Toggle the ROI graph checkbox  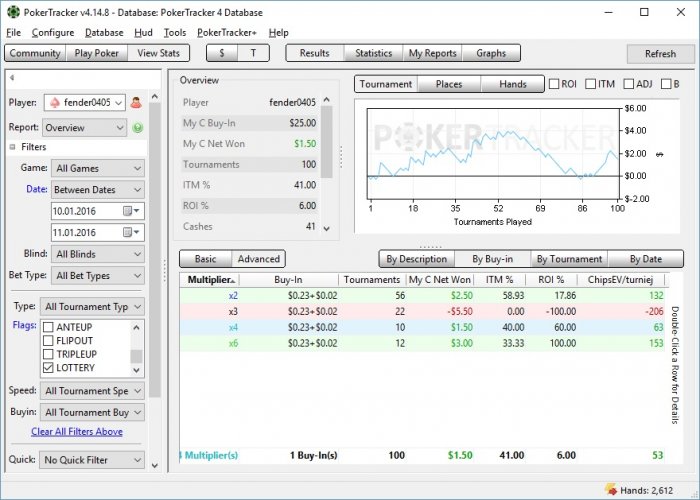pos(554,85)
